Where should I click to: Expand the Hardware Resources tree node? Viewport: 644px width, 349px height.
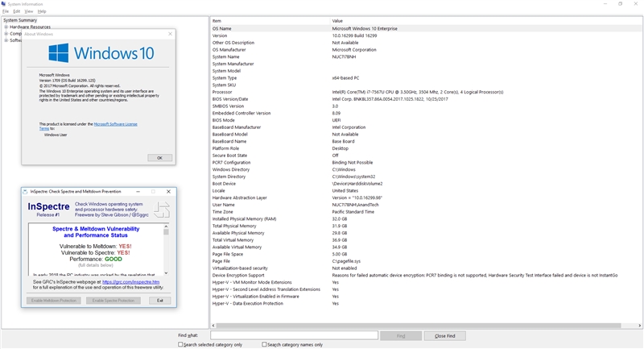(x=6, y=27)
